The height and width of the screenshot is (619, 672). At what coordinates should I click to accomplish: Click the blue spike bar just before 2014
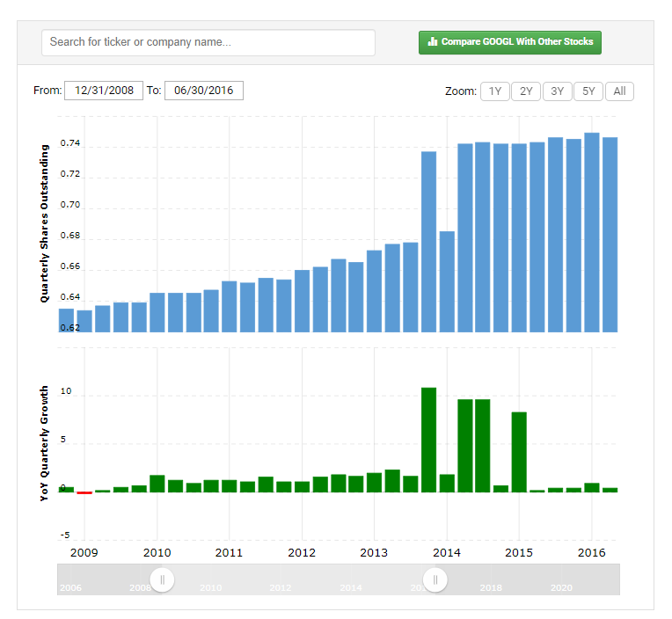pos(429,242)
